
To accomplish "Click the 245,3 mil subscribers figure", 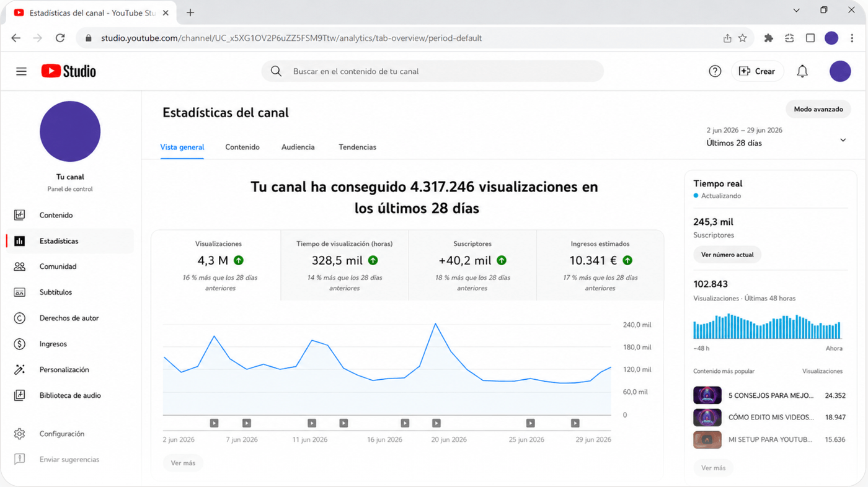I will pos(713,222).
